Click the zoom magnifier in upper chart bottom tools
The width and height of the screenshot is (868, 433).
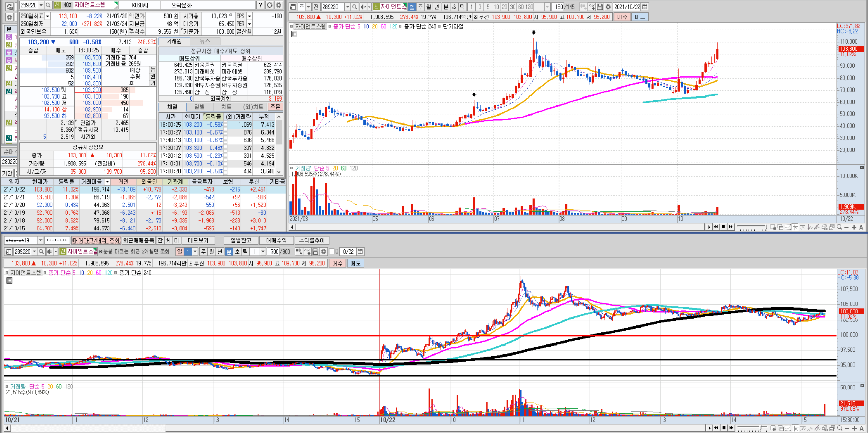coord(839,227)
